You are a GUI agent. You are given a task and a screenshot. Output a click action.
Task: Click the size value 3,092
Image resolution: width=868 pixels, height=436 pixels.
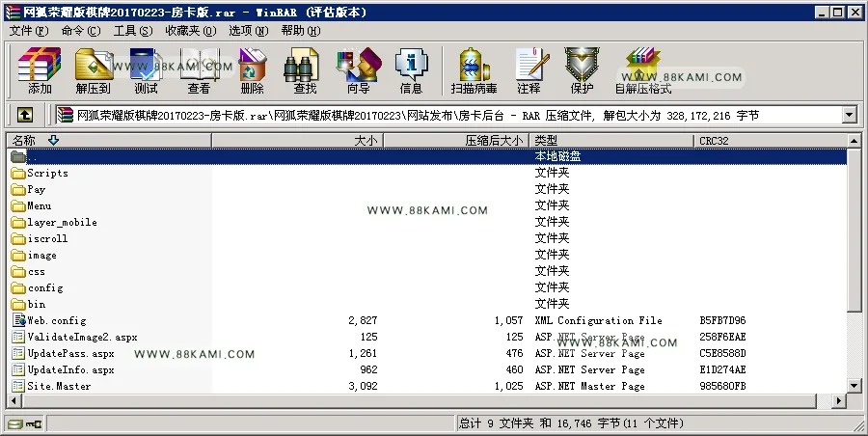pyautogui.click(x=364, y=386)
